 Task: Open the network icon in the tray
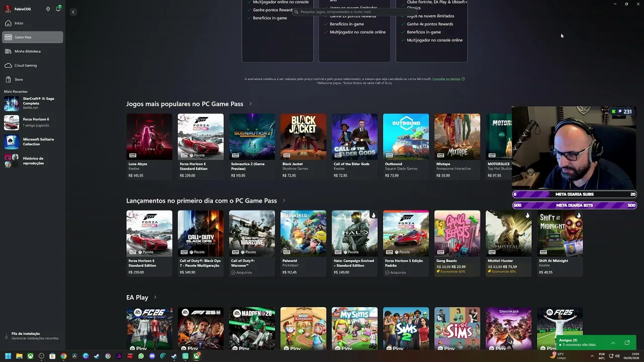[610, 356]
